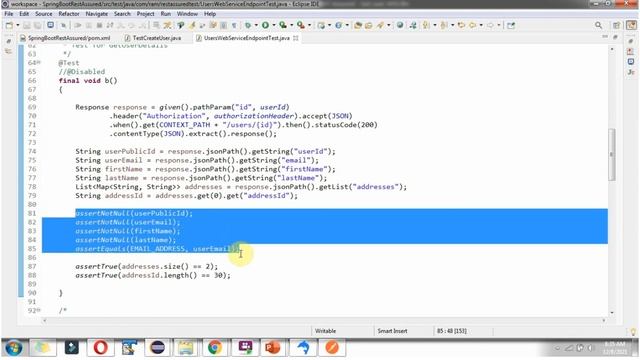Viewport: 640px width, 360px height.
Task: Click the assertTrue(addresses.size() == 2) line
Action: point(146,267)
